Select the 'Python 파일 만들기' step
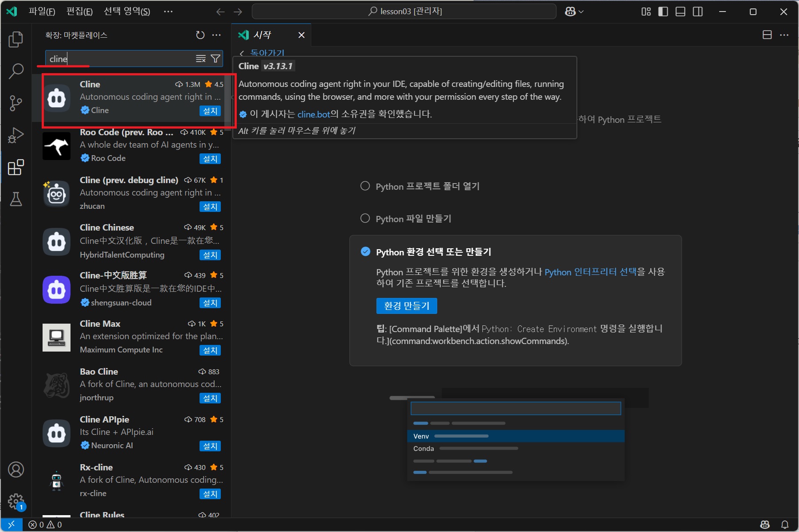 tap(365, 219)
